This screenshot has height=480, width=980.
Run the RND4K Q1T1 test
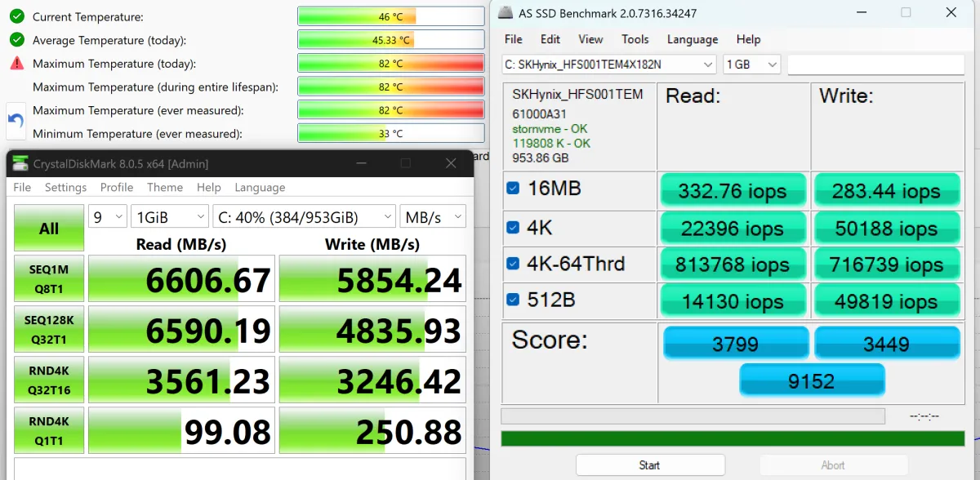[x=49, y=431]
